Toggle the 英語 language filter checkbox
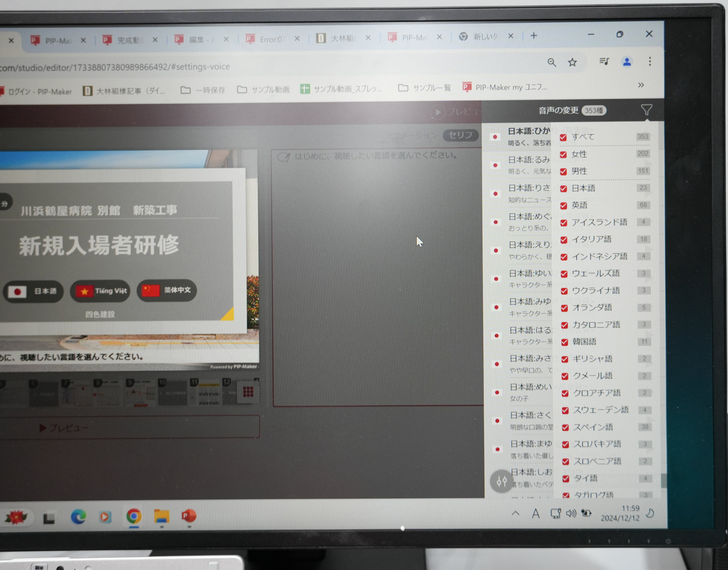The width and height of the screenshot is (728, 570). pos(564,206)
